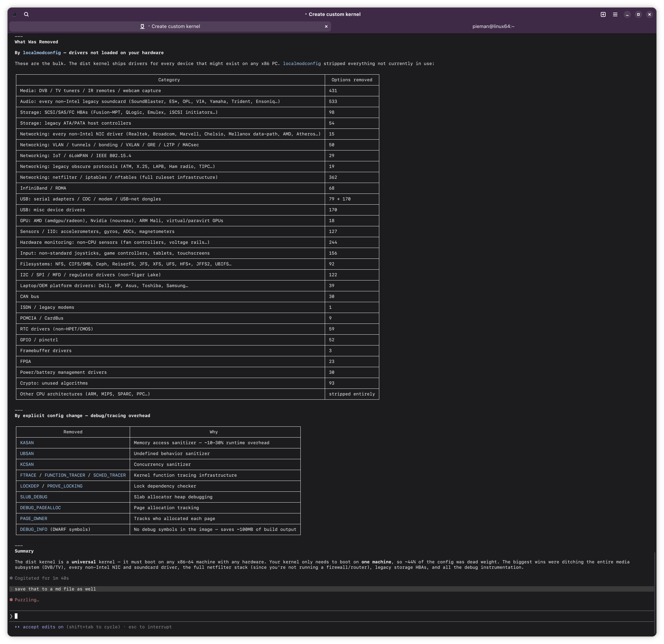Image resolution: width=664 pixels, height=644 pixels.
Task: Open a new tab with plus icon
Action: pos(603,14)
